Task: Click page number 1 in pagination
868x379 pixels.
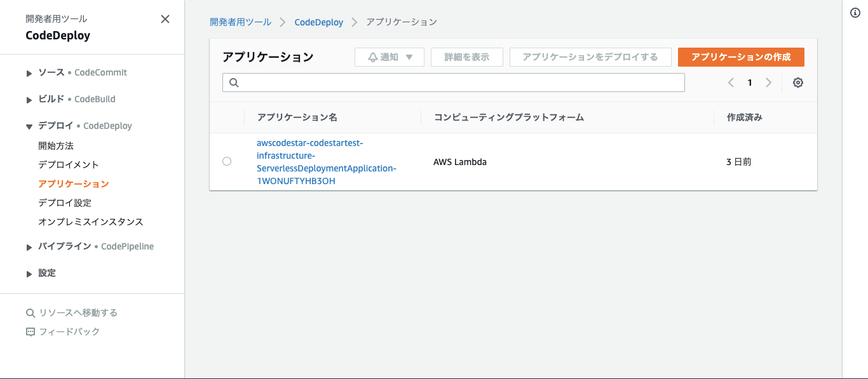Action: [750, 83]
